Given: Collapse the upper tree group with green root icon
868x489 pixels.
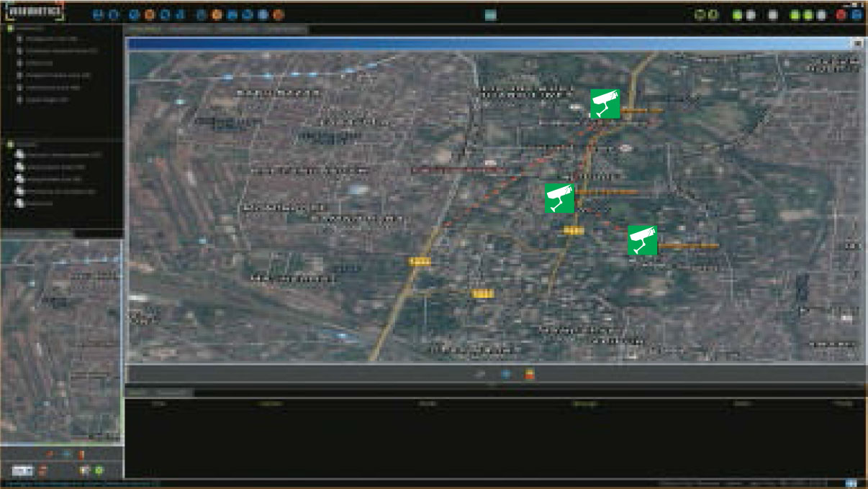Looking at the screenshot, I should click(x=10, y=28).
